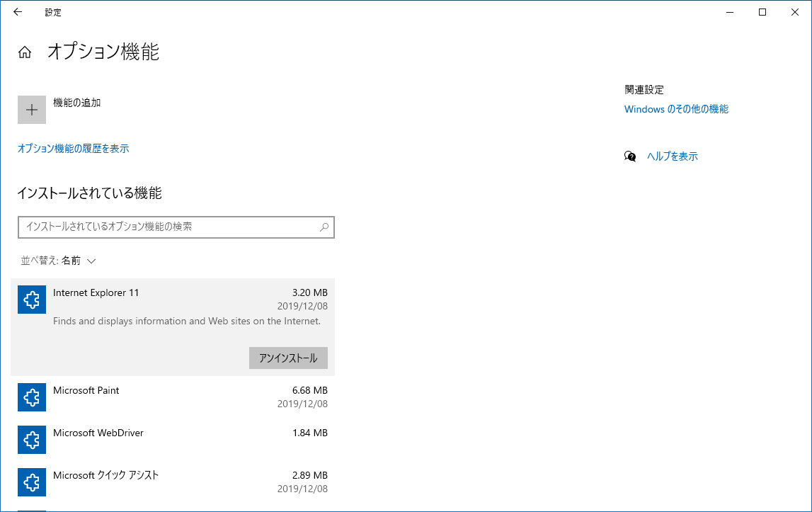The image size is (812, 512).
Task: Click the plus icon to add a feature
Action: 32,110
